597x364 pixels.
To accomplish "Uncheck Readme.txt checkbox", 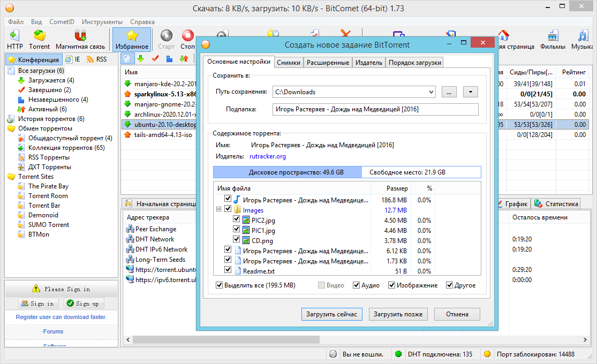I will 228,270.
